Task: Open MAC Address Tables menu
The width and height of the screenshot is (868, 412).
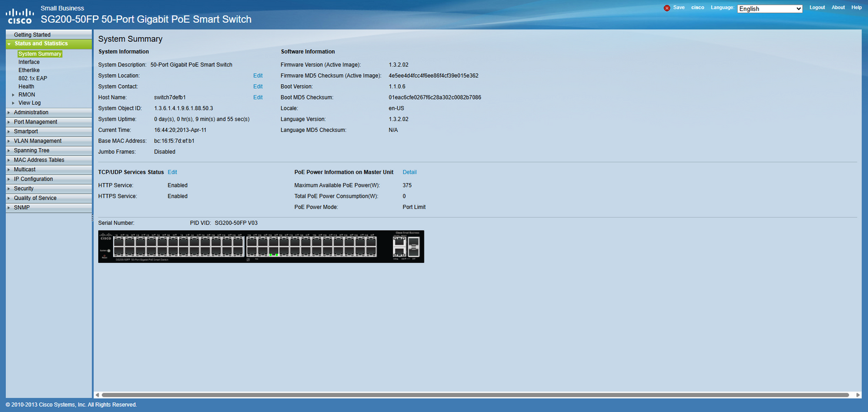Action: tap(49, 160)
